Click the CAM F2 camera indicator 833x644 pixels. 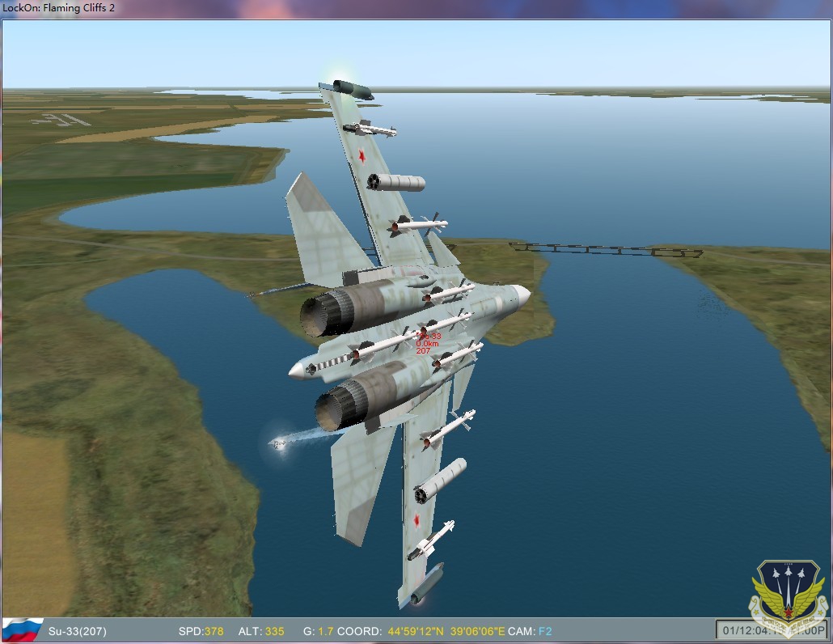click(x=530, y=631)
